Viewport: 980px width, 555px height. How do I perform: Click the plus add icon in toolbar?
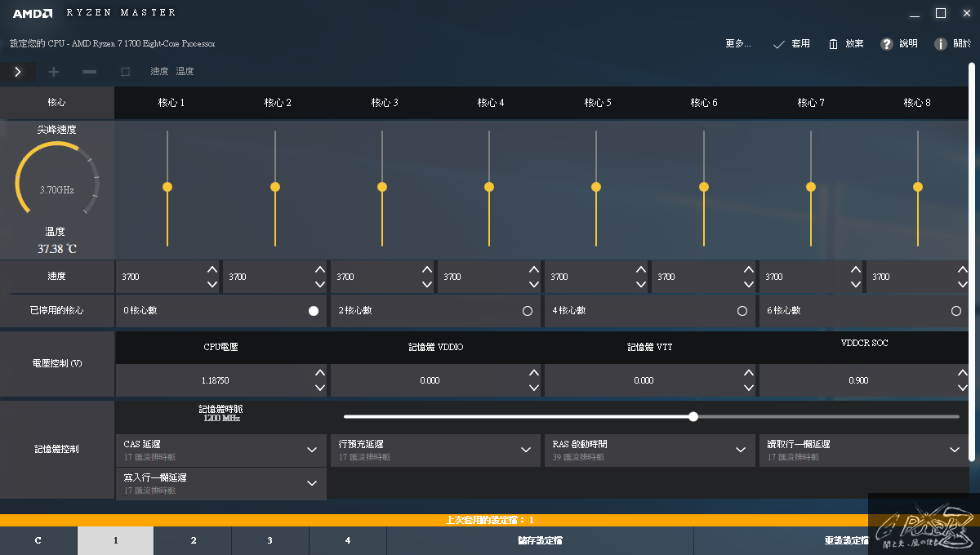pos(54,72)
